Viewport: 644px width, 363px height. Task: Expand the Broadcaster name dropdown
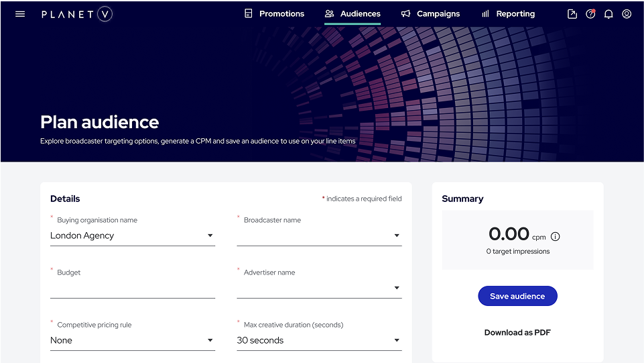click(x=319, y=236)
